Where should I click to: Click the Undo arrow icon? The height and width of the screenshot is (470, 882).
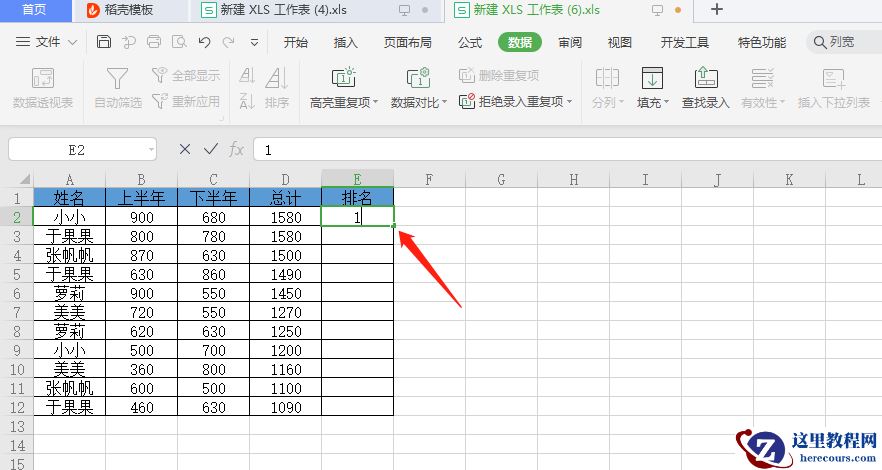coord(204,42)
